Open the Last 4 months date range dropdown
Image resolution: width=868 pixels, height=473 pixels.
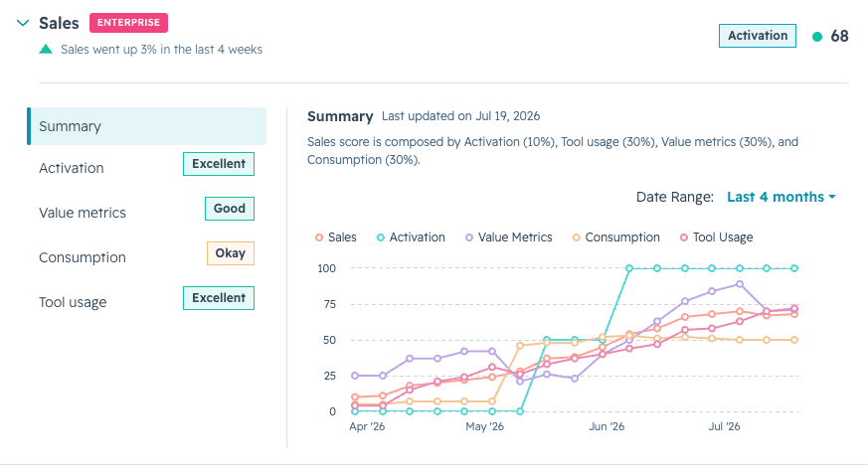781,197
